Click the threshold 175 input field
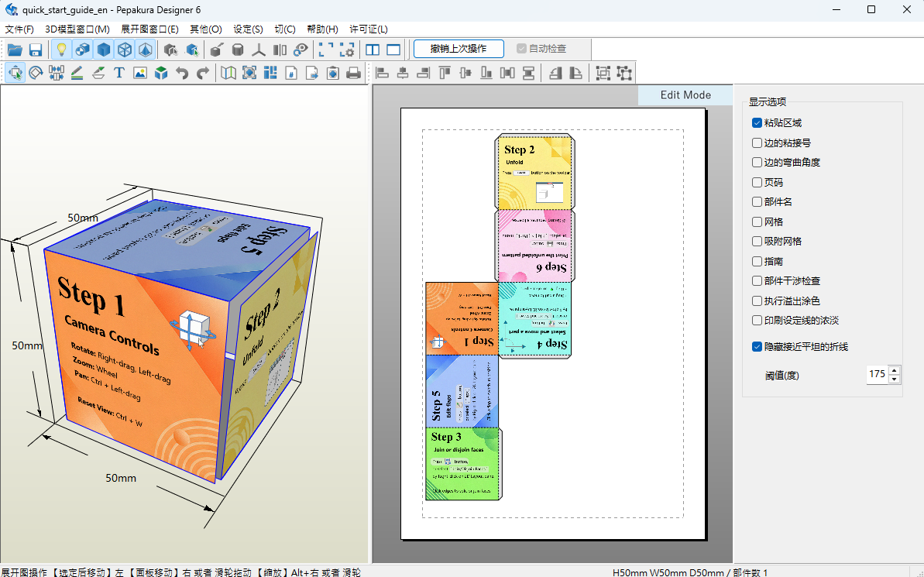924x577 pixels. [x=878, y=374]
